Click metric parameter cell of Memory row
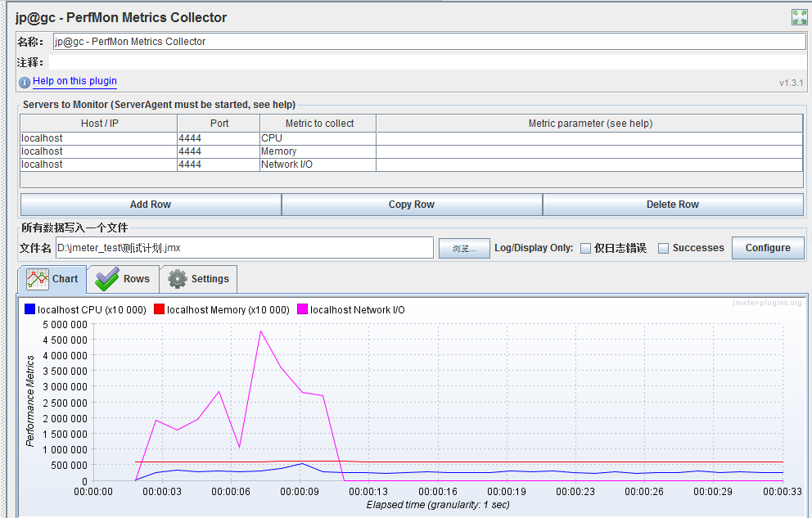Screen dimensions: 812x518 click(589, 151)
